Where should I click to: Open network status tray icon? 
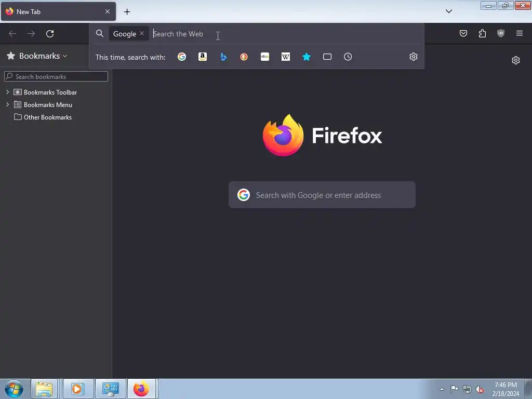click(467, 389)
